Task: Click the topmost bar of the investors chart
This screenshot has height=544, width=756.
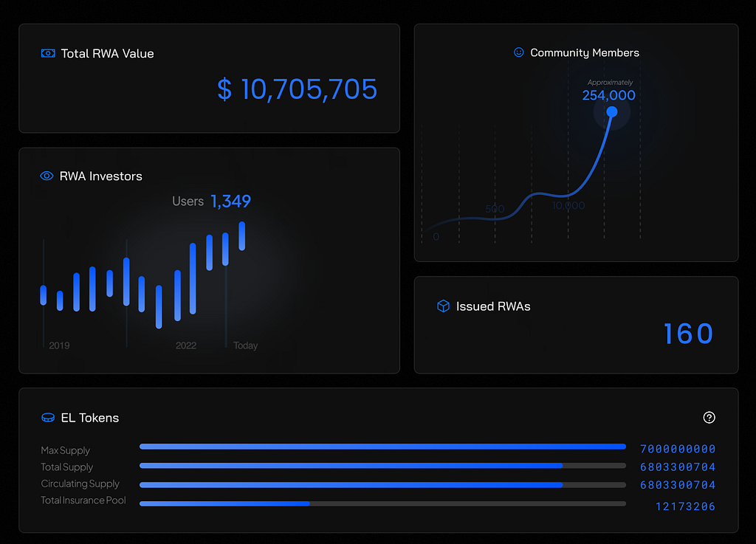Action: pyautogui.click(x=242, y=236)
